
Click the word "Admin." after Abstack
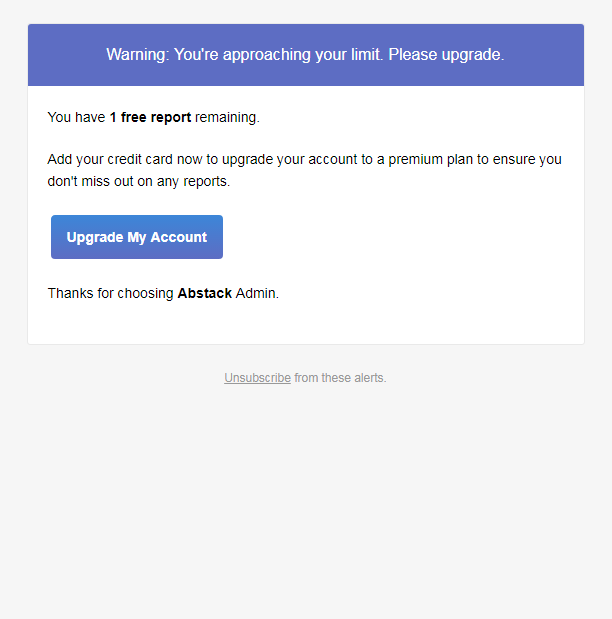(257, 293)
